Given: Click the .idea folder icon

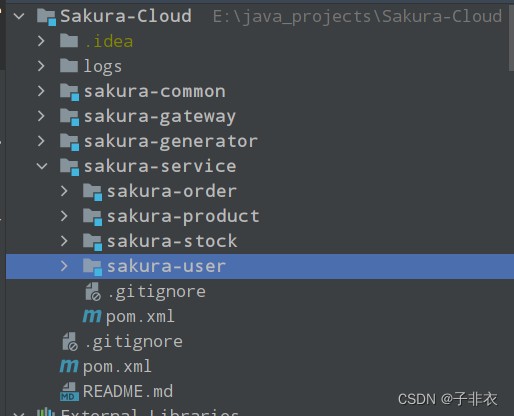Looking at the screenshot, I should (69, 41).
